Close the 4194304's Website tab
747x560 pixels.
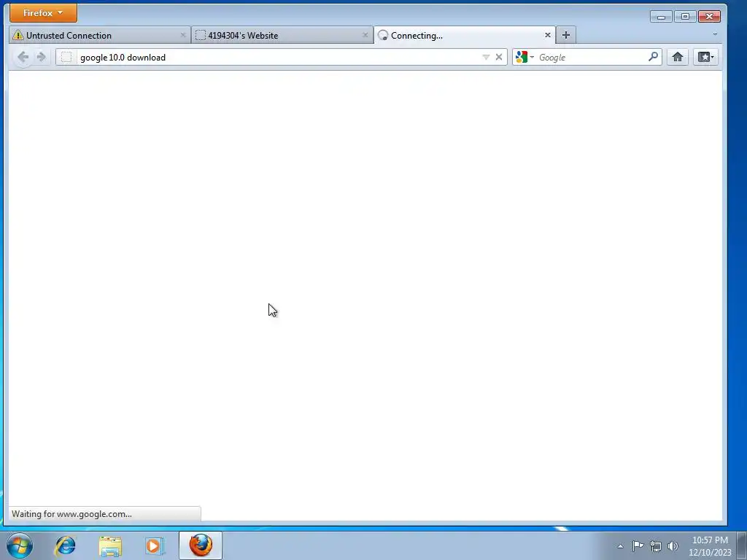coord(365,35)
